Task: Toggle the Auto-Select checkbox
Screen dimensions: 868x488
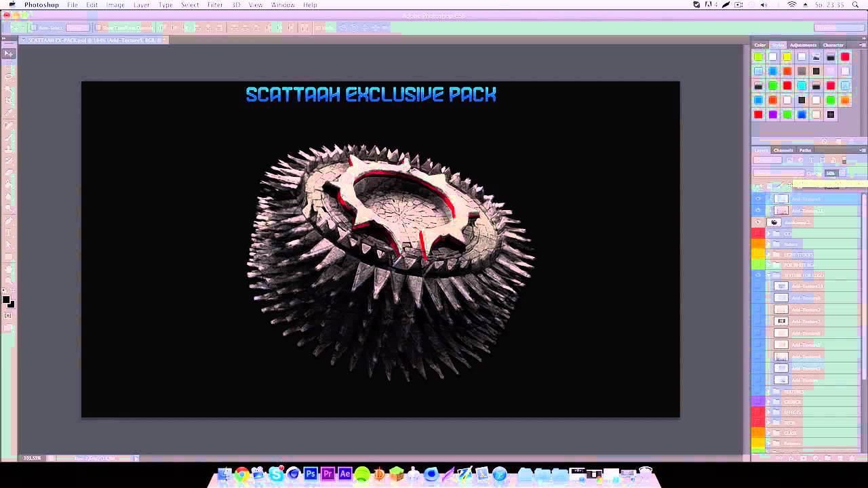Action: coord(34,28)
